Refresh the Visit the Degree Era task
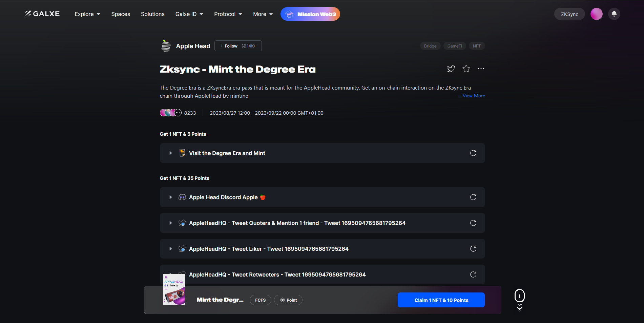Image resolution: width=644 pixels, height=323 pixels. tap(473, 153)
